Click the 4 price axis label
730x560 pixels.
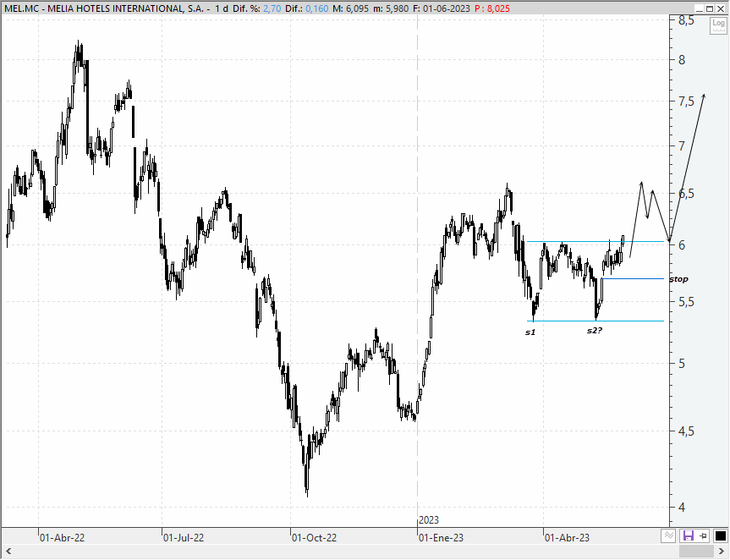coord(682,507)
